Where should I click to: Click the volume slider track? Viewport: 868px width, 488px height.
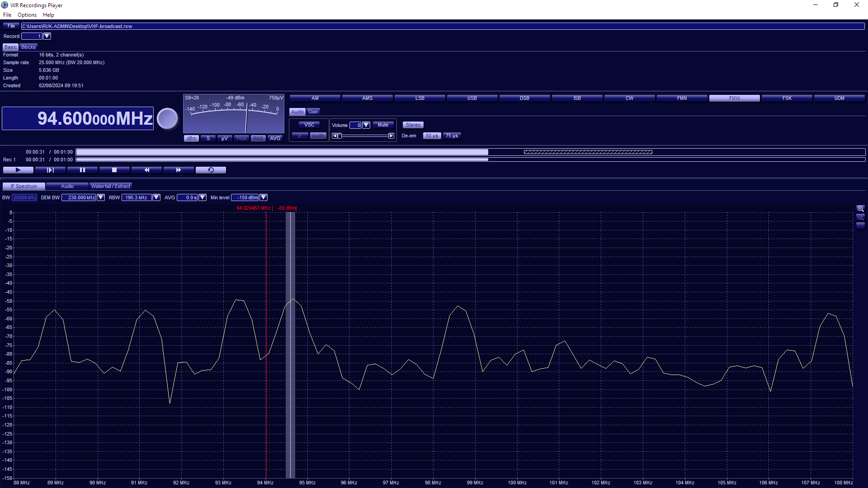[x=364, y=136]
